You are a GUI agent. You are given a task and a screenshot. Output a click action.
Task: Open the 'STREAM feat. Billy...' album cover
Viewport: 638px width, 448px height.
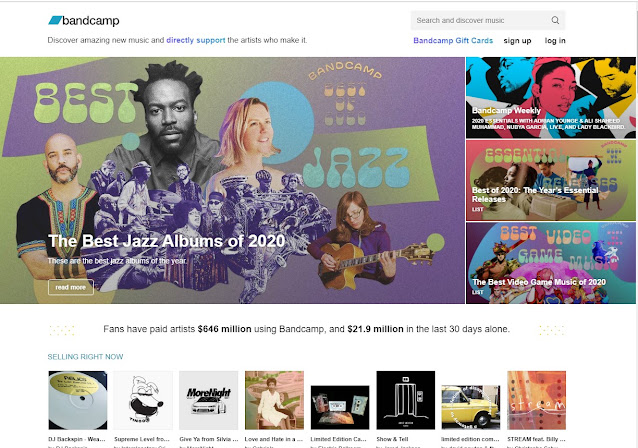point(537,400)
